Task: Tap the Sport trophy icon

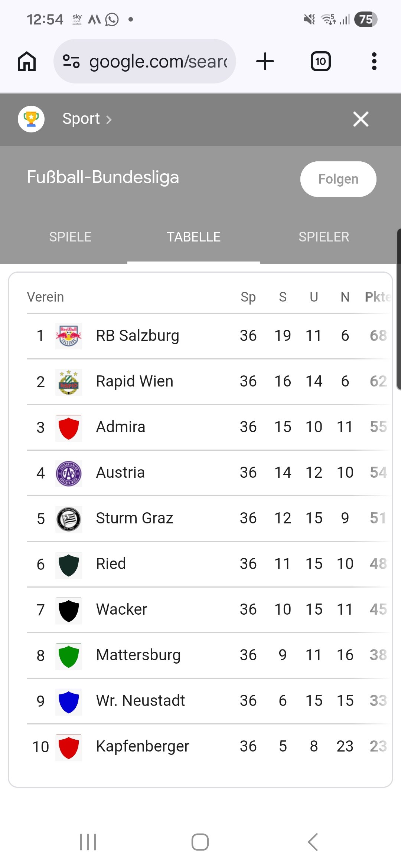Action: [x=31, y=119]
